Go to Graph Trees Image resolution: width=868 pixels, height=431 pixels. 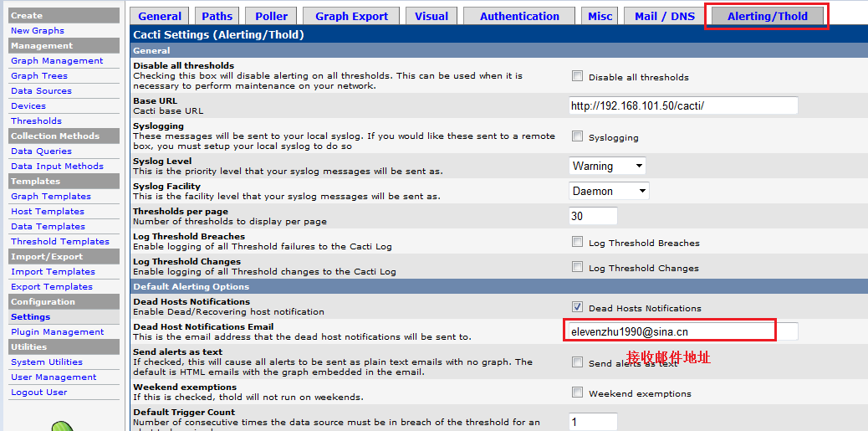pyautogui.click(x=39, y=75)
